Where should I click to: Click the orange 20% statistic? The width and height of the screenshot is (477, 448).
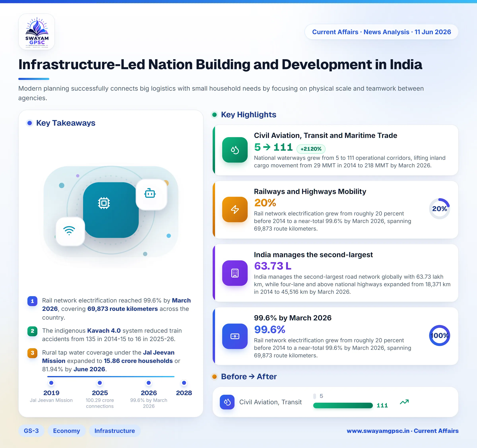265,203
